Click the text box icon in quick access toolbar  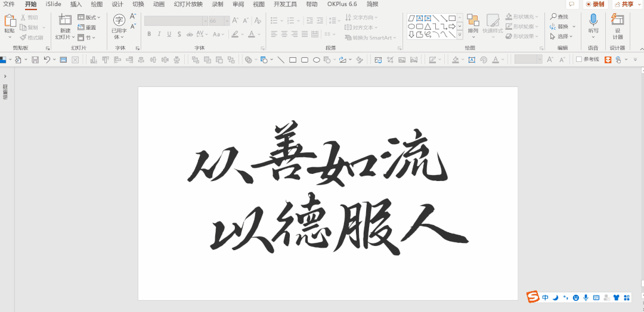(472, 60)
